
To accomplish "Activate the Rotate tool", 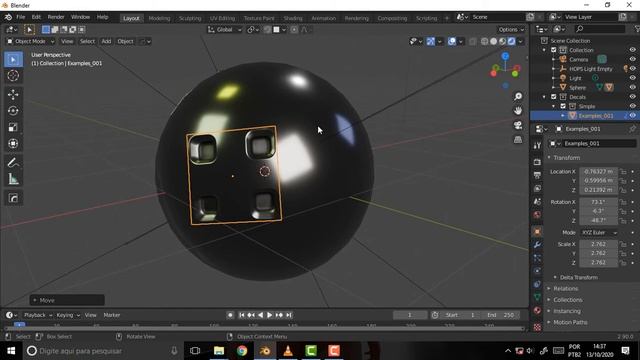I will (x=13, y=111).
